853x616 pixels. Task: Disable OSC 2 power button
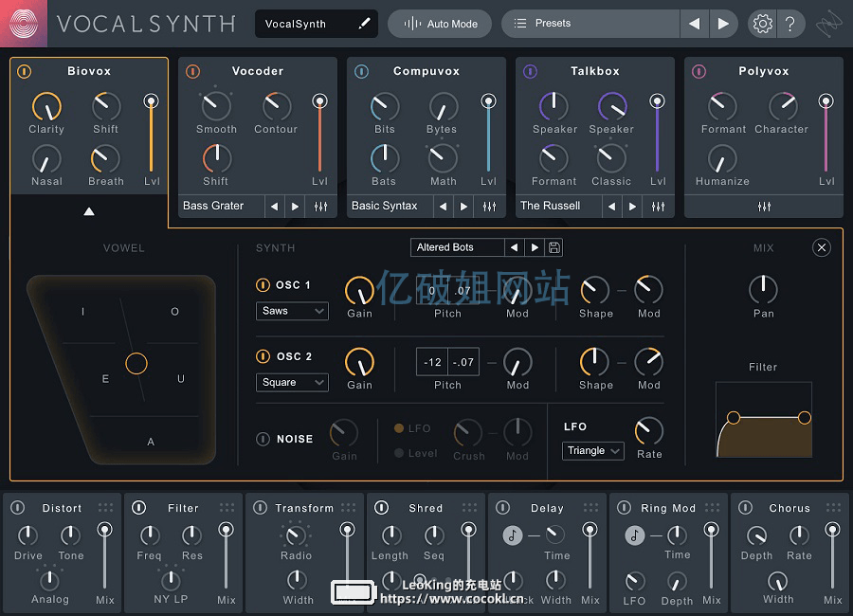(263, 356)
